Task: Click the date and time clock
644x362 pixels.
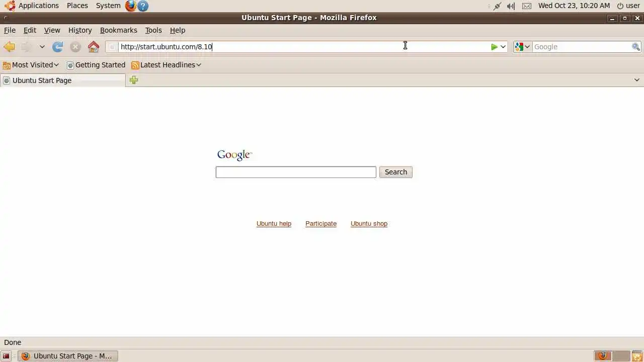Action: click(x=574, y=6)
